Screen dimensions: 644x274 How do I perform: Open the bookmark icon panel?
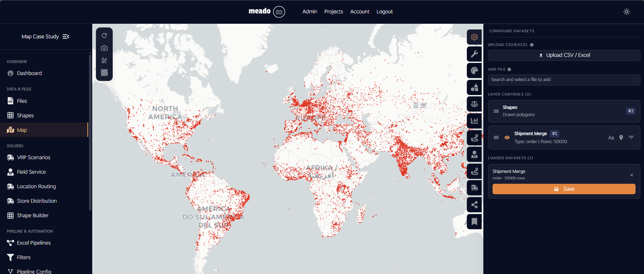474,221
